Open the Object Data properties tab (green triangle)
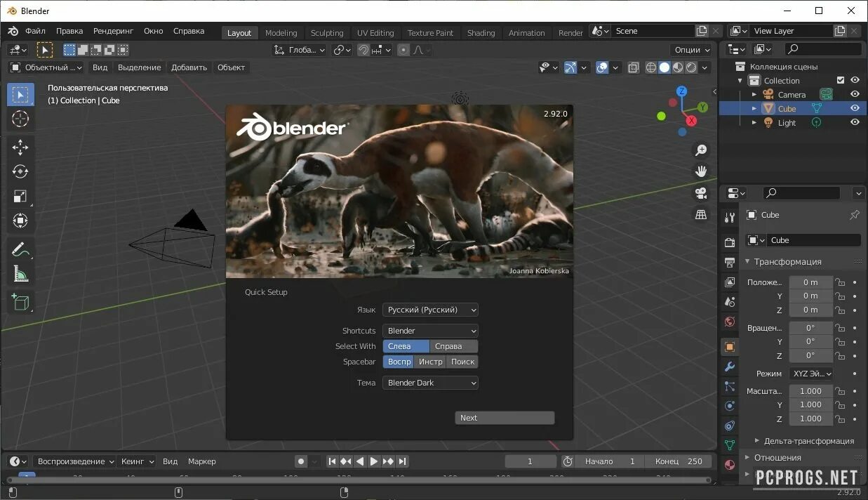The height and width of the screenshot is (500, 868). click(x=730, y=445)
